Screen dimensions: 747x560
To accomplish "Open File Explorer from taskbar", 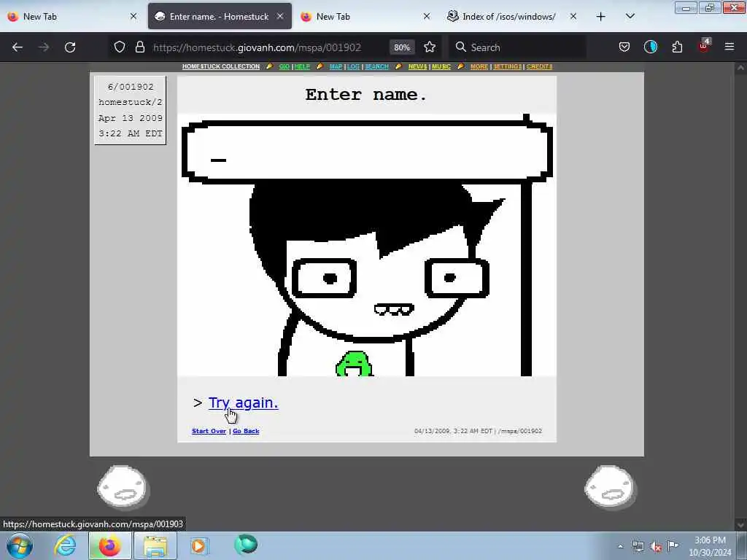I will (x=155, y=545).
